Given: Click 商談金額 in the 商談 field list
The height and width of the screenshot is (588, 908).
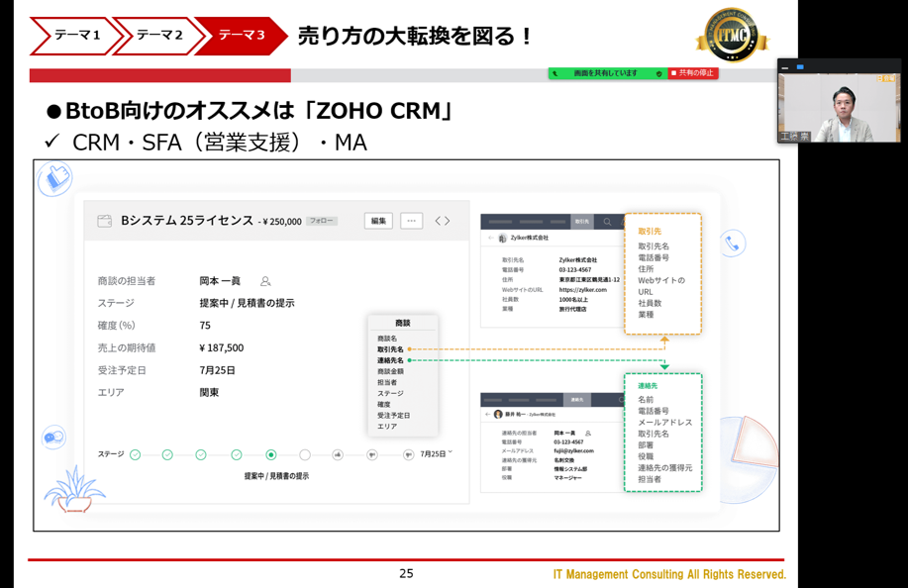Looking at the screenshot, I should (x=390, y=371).
